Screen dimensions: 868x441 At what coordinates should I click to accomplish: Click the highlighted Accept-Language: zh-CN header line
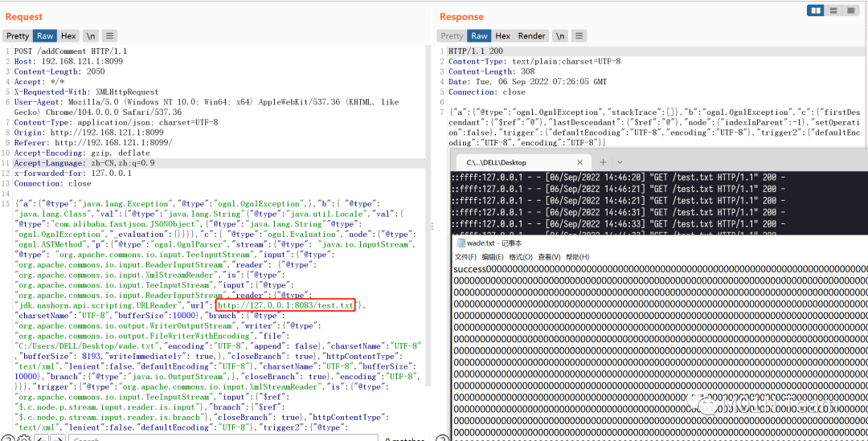(x=84, y=163)
